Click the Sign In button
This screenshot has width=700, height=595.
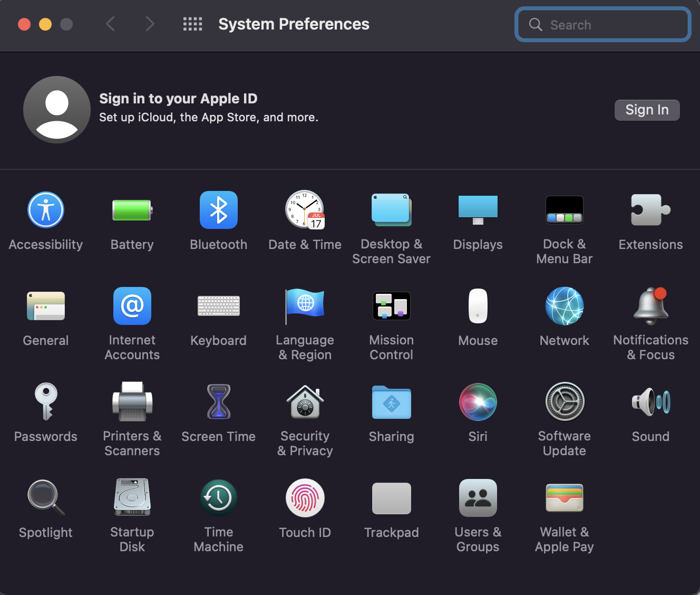coord(647,110)
